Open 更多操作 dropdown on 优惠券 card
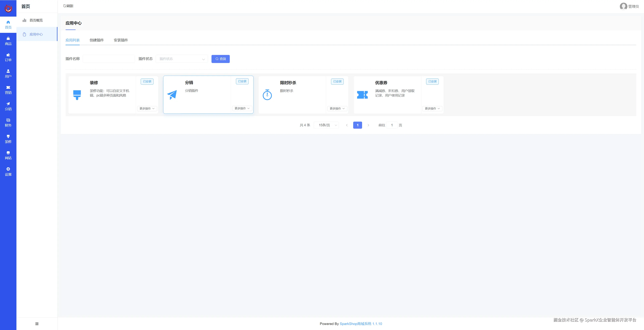The image size is (644, 330). [x=432, y=109]
